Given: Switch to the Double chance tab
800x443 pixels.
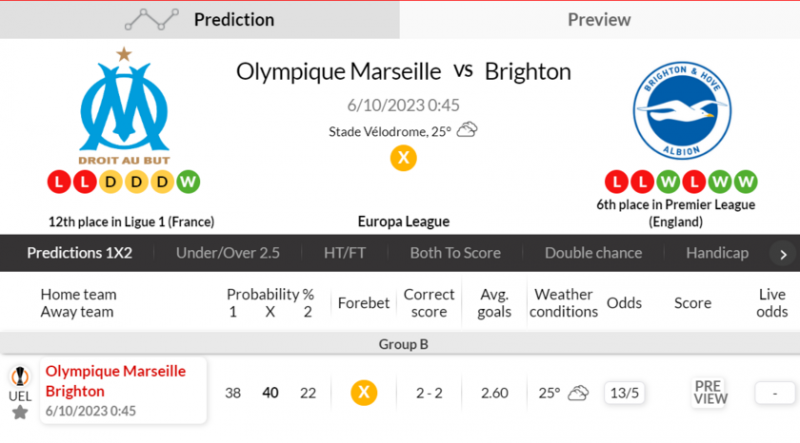Looking at the screenshot, I should [x=593, y=253].
